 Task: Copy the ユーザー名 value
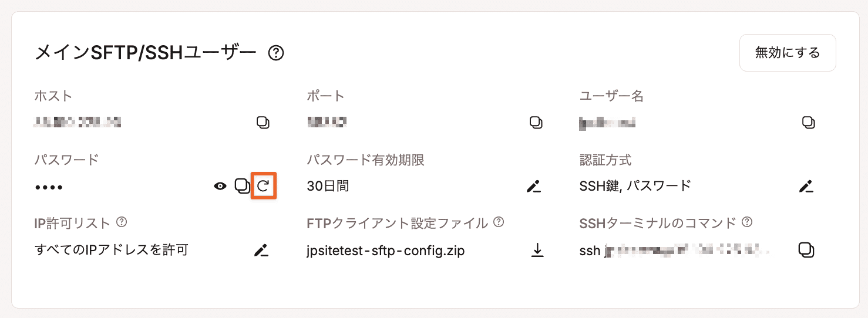pos(809,123)
